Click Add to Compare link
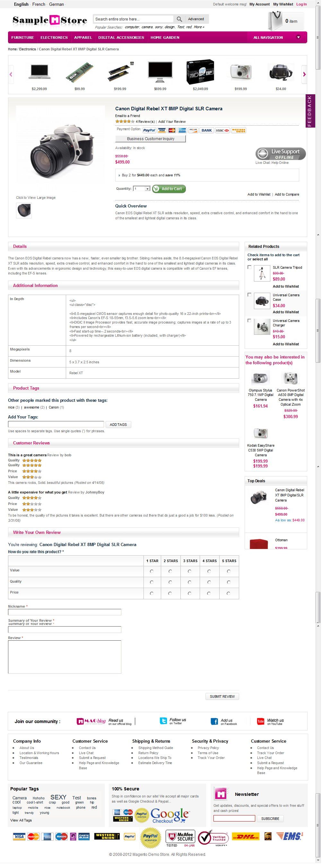Viewport: 322px width, 868px height. pos(287,194)
